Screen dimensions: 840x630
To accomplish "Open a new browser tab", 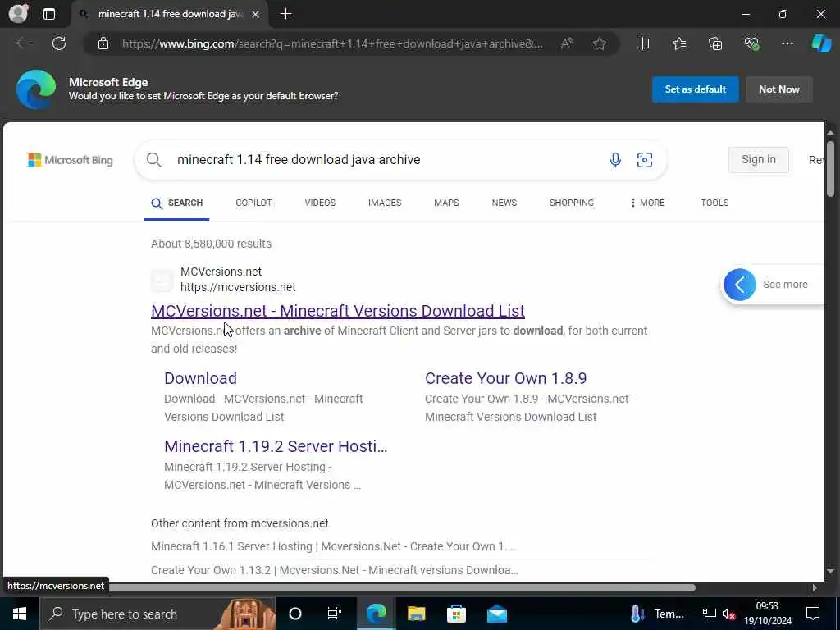I will (286, 14).
